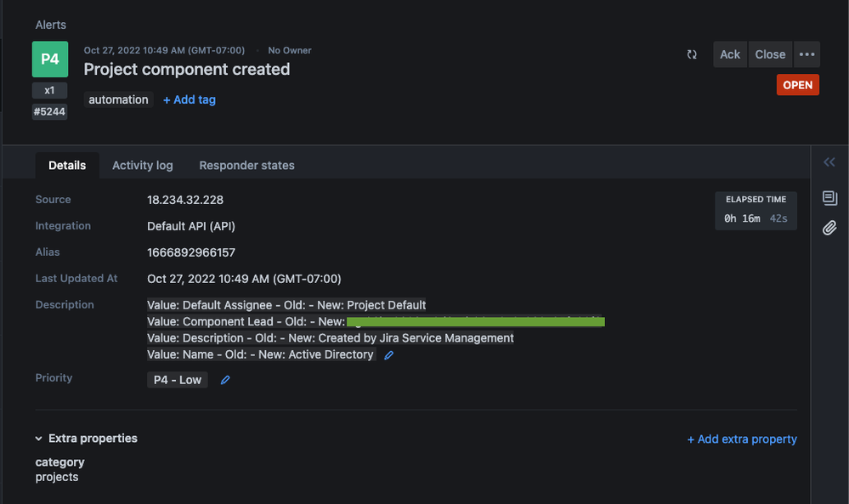
Task: Open the attachments paperclip icon
Action: click(x=829, y=228)
